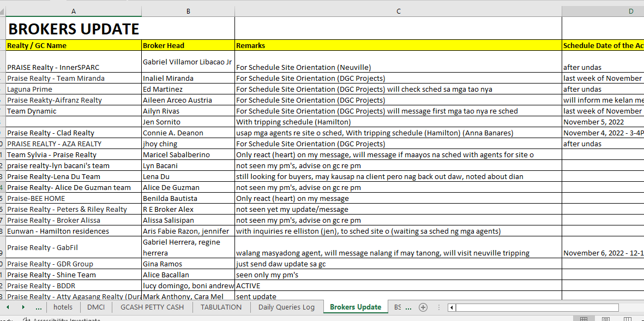
Task: Select the Alissa Salisipan cell
Action: pos(188,220)
